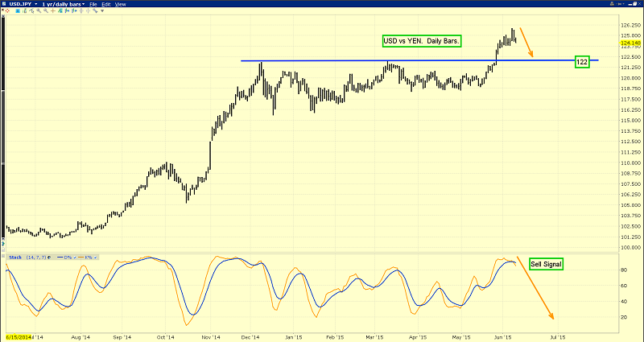Click the 'USD vs YEN. Daily Bars.' label

pyautogui.click(x=420, y=40)
